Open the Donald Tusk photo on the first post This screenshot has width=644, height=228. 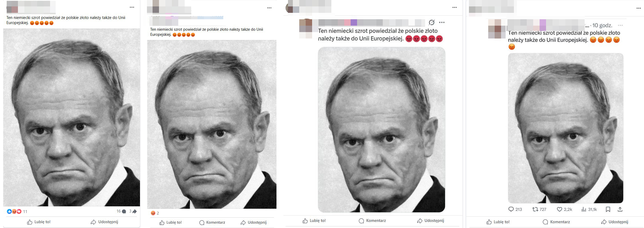[71, 118]
